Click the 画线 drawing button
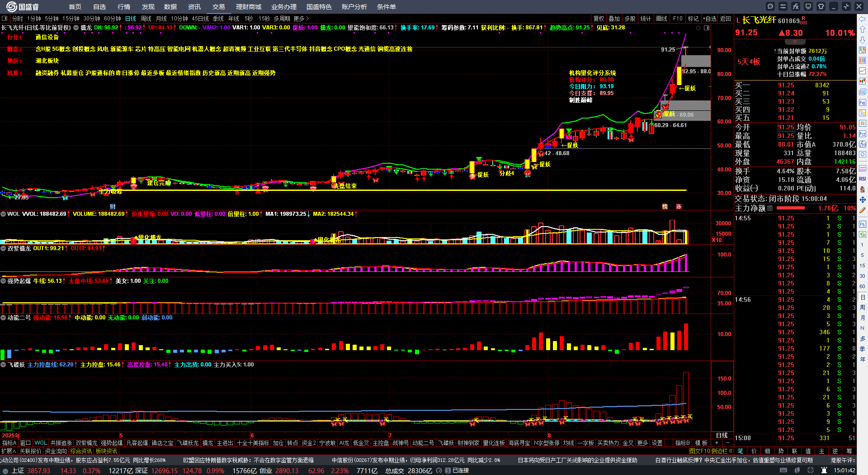 click(662, 19)
